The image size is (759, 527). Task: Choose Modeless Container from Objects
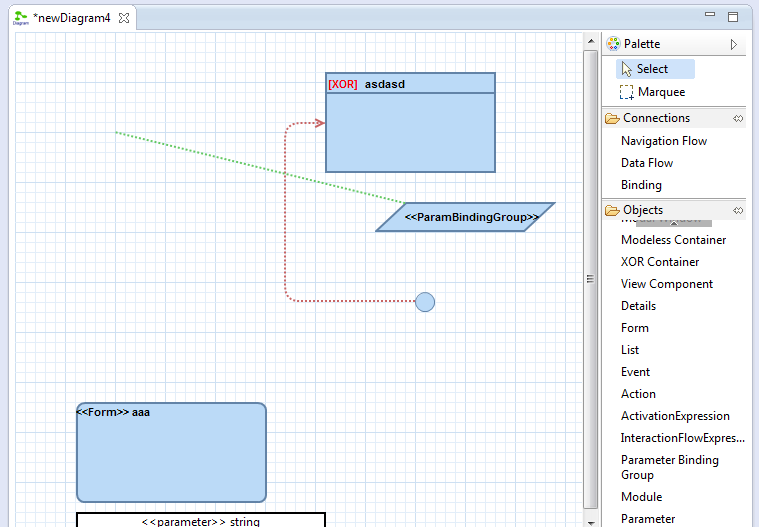pyautogui.click(x=673, y=240)
